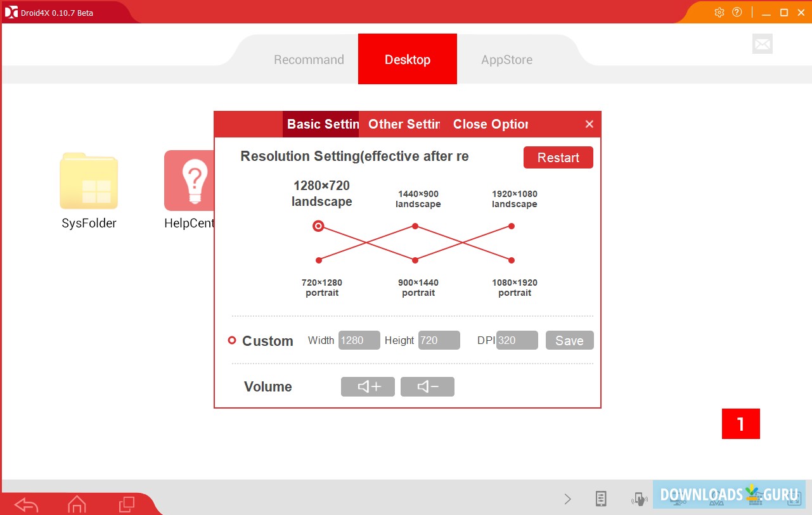Select 1080×1920 portrait resolution
Screen dimensions: 812x515
pyautogui.click(x=512, y=260)
